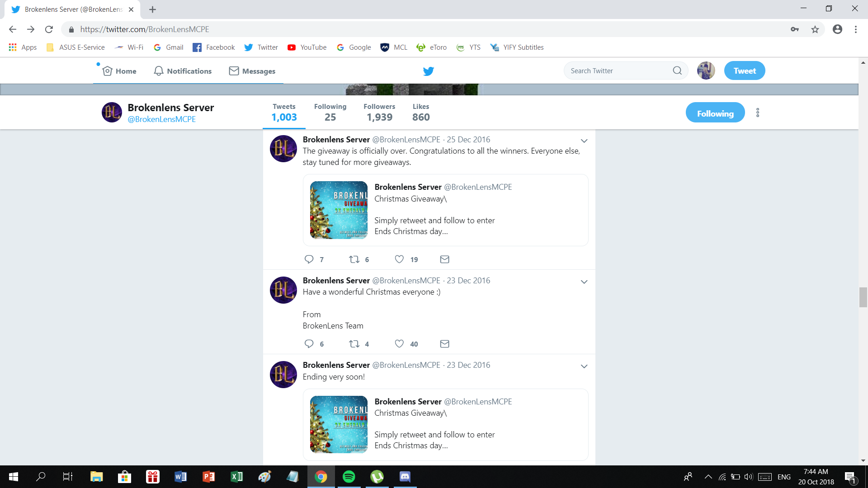Viewport: 868px width, 488px height.
Task: Open File Explorer from the taskbar
Action: click(96, 477)
